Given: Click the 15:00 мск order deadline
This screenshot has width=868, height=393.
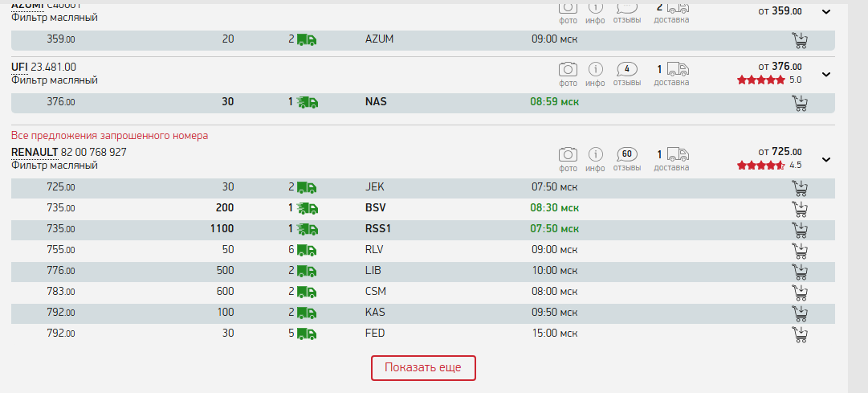Looking at the screenshot, I should coord(555,334).
